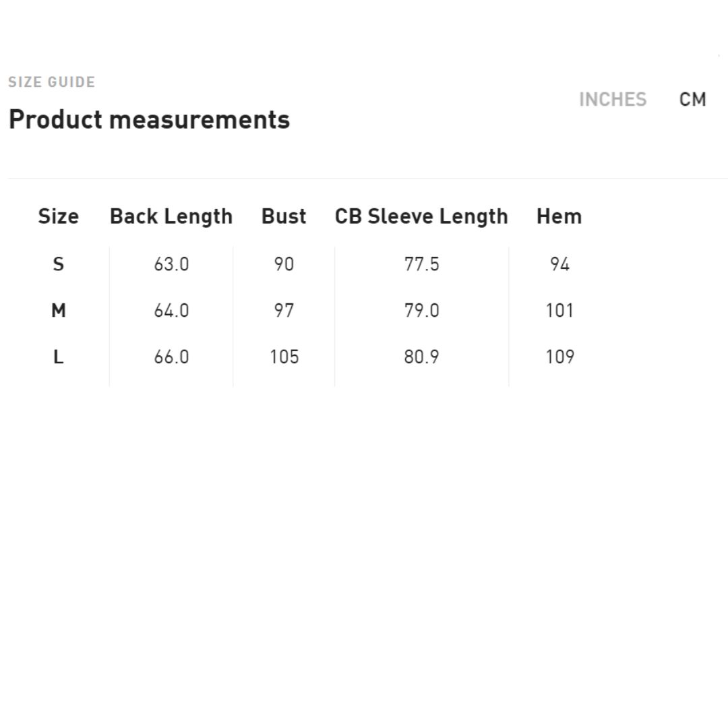Click the 66.0 back length value
The width and height of the screenshot is (728, 728).
[171, 357]
